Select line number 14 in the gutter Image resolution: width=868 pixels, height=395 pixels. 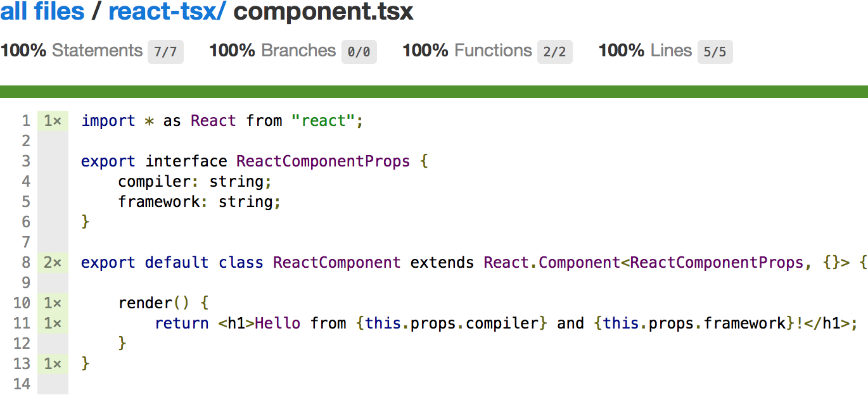tap(22, 384)
